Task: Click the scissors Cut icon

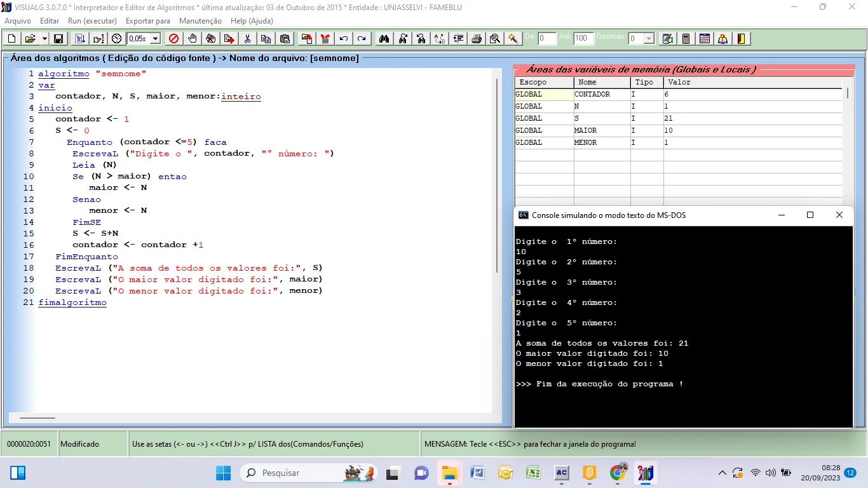Action: pyautogui.click(x=247, y=39)
